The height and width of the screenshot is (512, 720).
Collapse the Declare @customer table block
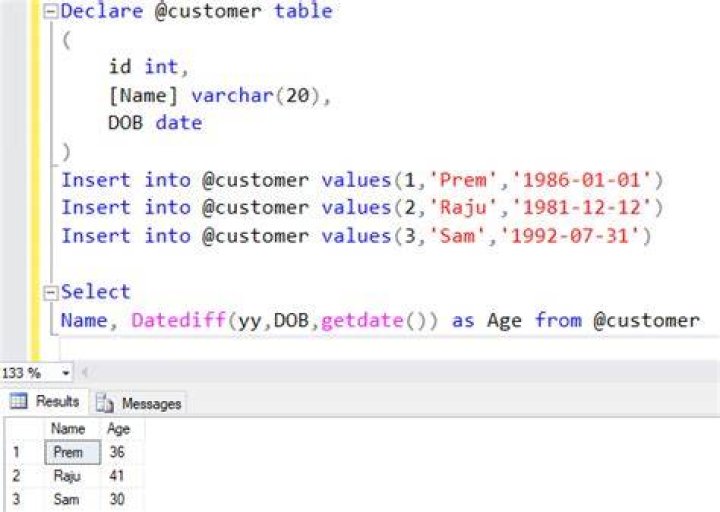coord(50,11)
